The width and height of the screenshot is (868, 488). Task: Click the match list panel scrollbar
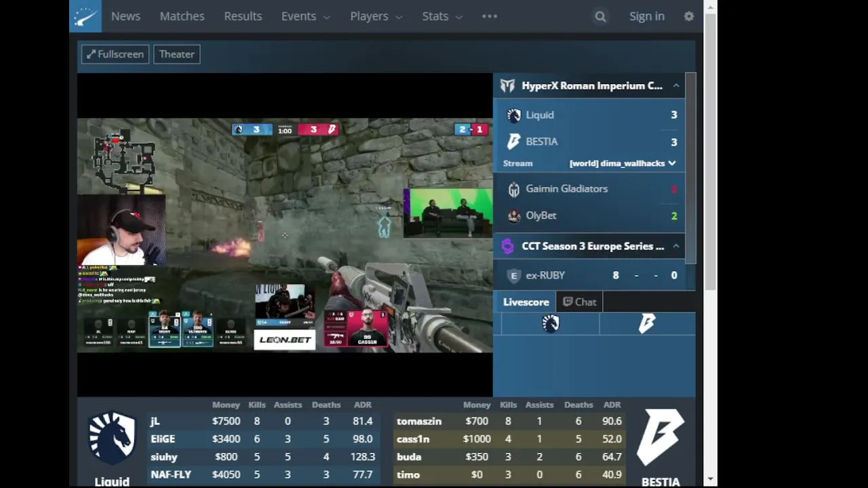(x=690, y=168)
